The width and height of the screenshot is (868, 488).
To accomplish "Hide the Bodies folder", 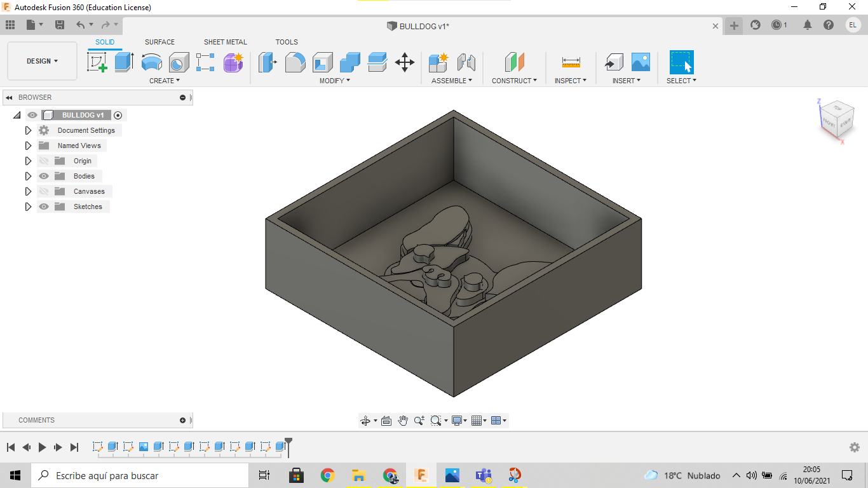I will [x=44, y=176].
